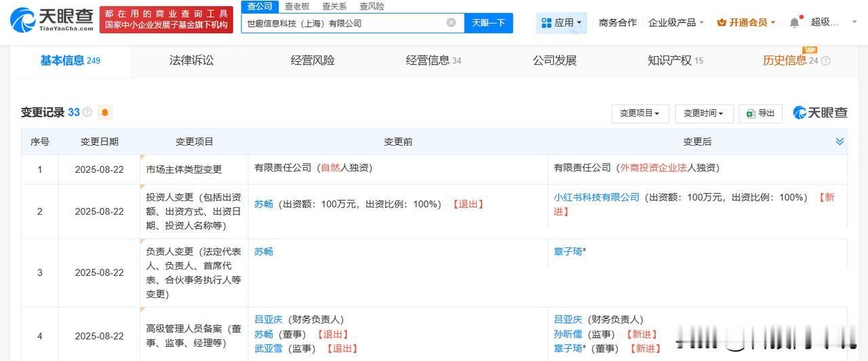Open the notification bell icon
This screenshot has width=868, height=361.
(x=794, y=22)
